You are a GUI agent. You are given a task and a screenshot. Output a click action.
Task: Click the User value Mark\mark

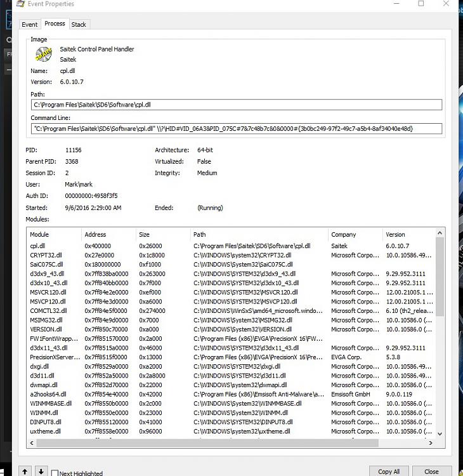tap(79, 184)
